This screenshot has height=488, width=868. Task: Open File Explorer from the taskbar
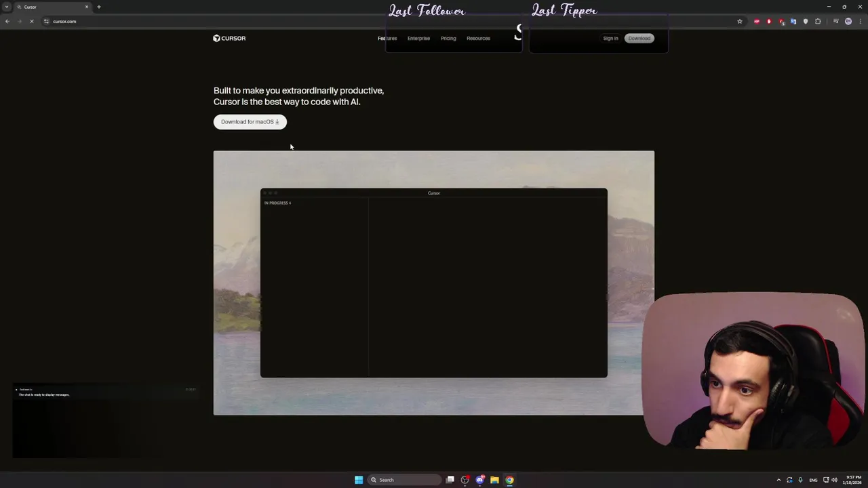[x=494, y=480]
